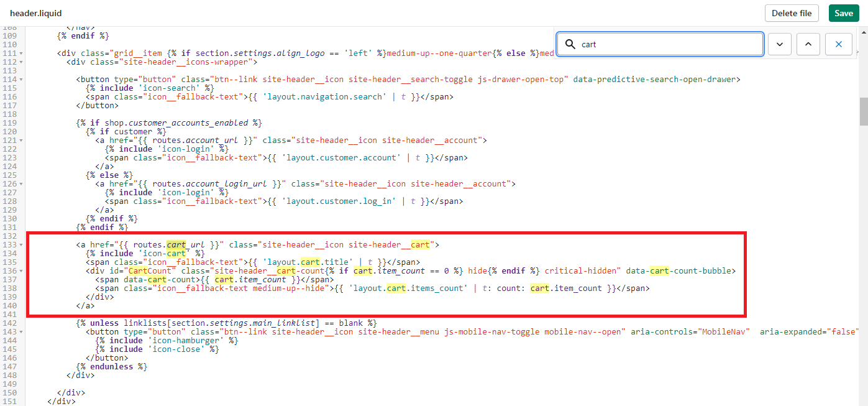Collapse the code block at line 111
868x406 pixels.
[x=21, y=53]
